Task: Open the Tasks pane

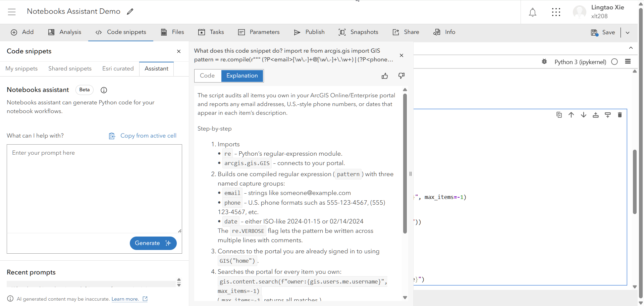Action: pyautogui.click(x=211, y=32)
